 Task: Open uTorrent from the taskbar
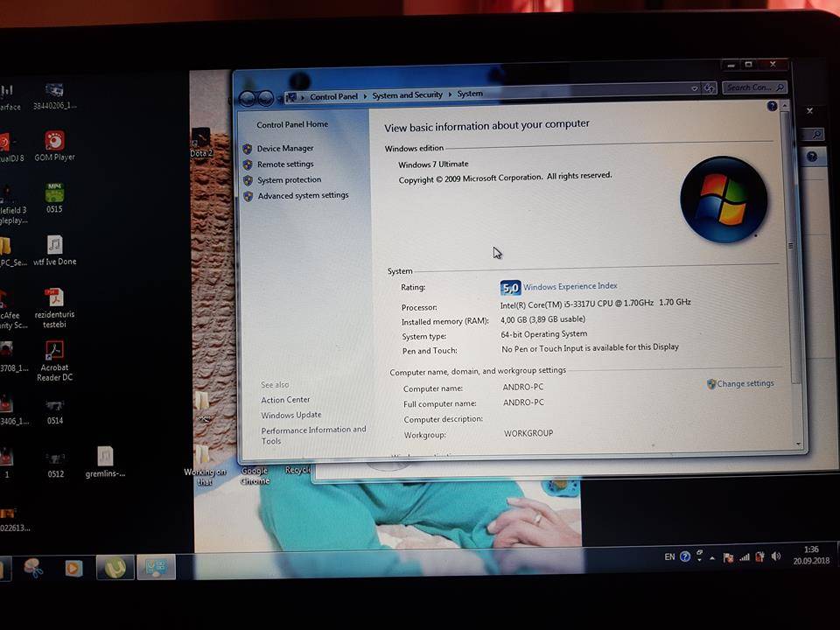115,567
